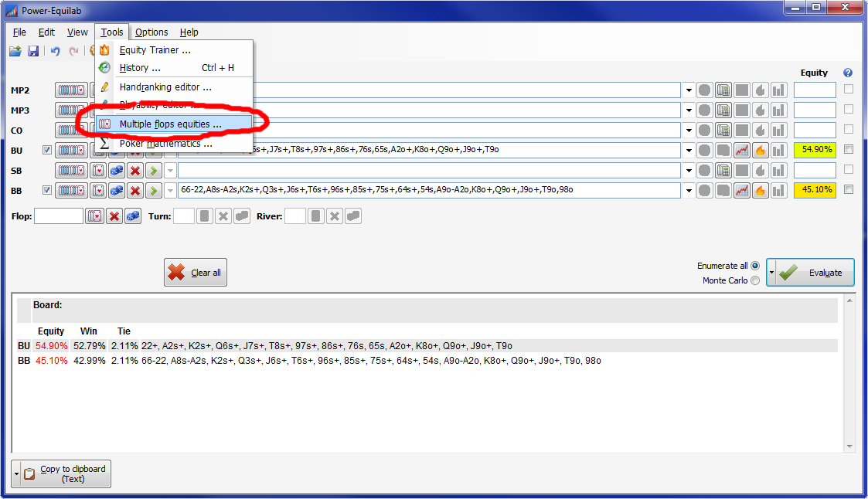Select Multiple flops equities menu entry
The width and height of the screenshot is (868, 499).
coord(175,124)
